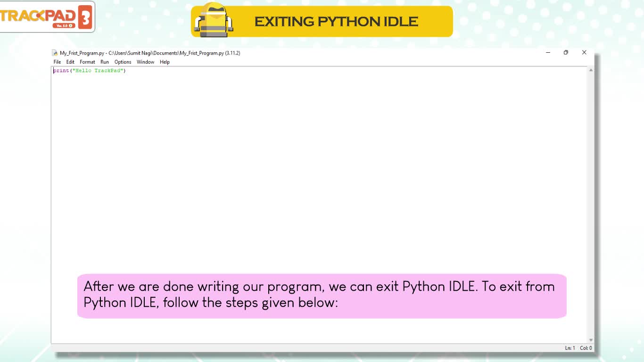
Task: Click on the print("Hello TrackPad") code line
Action: click(90, 71)
